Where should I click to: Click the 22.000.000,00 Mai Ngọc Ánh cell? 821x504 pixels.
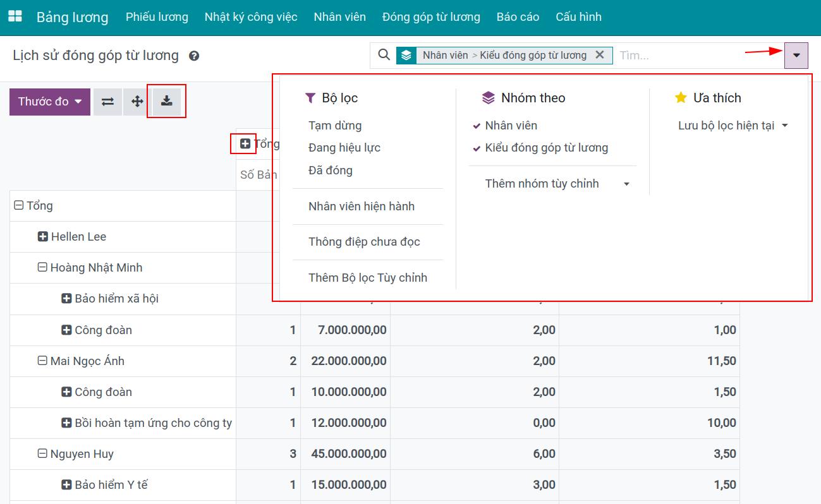346,361
